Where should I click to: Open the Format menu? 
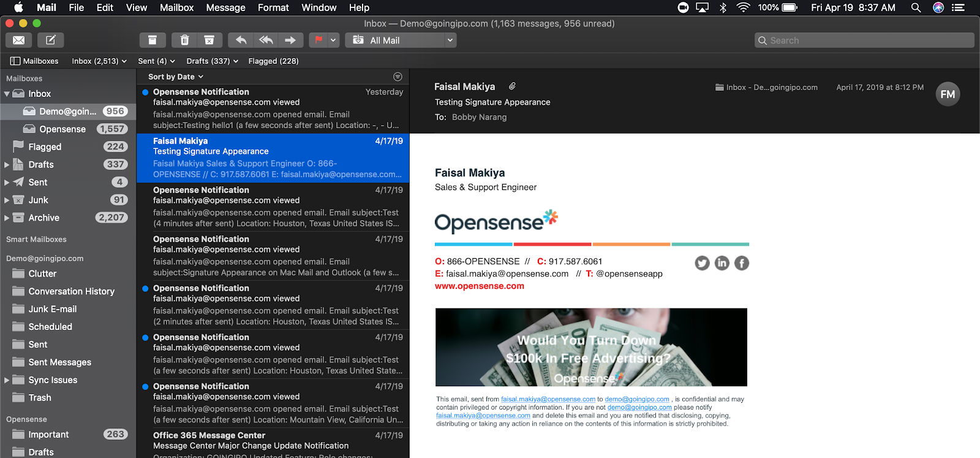click(273, 7)
